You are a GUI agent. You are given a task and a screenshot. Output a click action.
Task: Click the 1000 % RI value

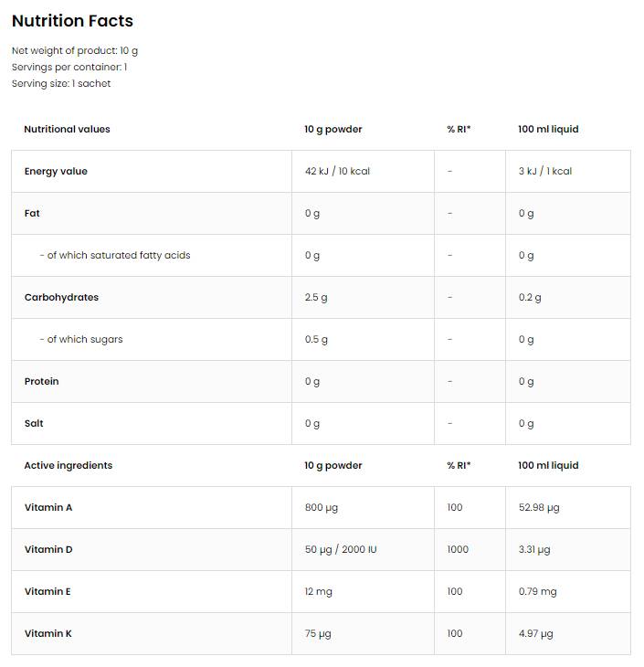458,549
